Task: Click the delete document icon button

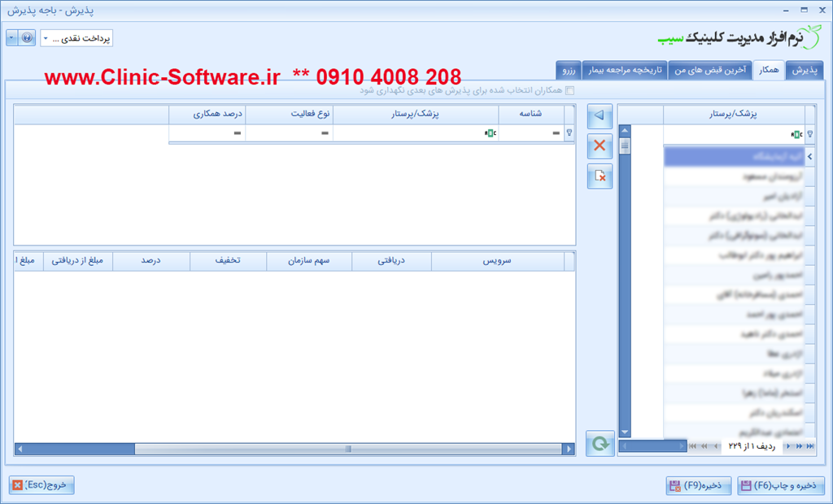Action: 600,176
